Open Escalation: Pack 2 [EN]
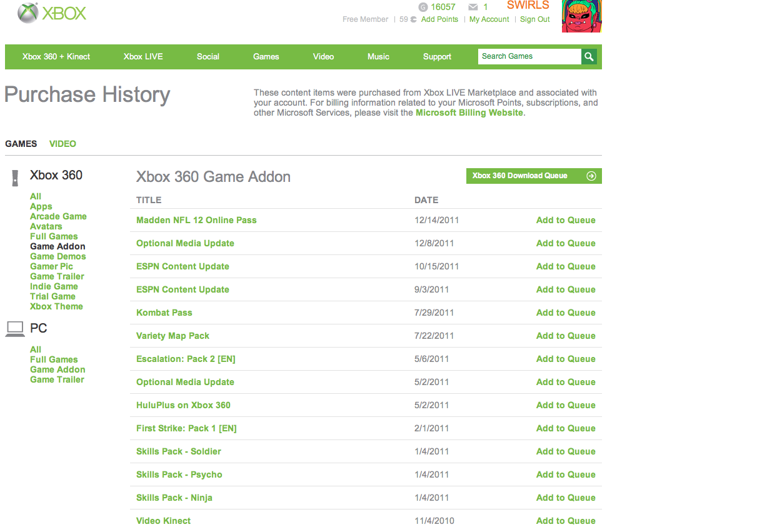Screen dimensions: 762x532 tap(186, 359)
